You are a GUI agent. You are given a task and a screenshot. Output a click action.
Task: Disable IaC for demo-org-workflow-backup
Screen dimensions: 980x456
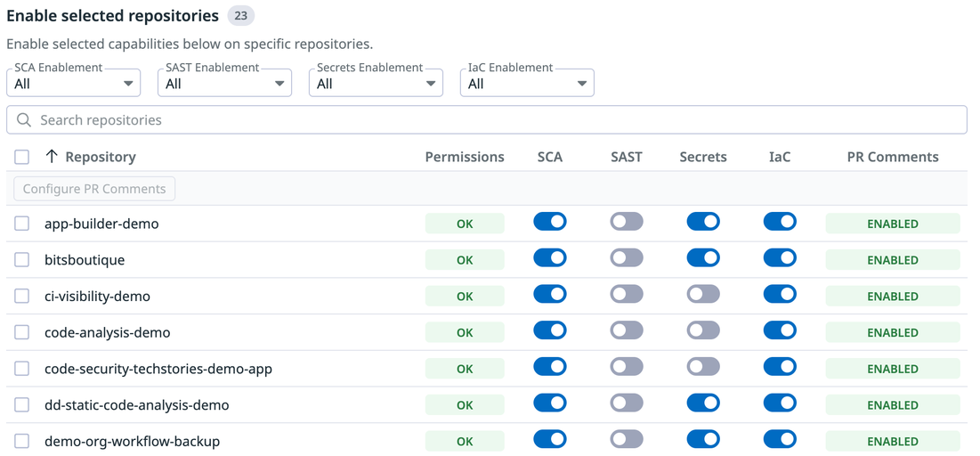click(780, 439)
